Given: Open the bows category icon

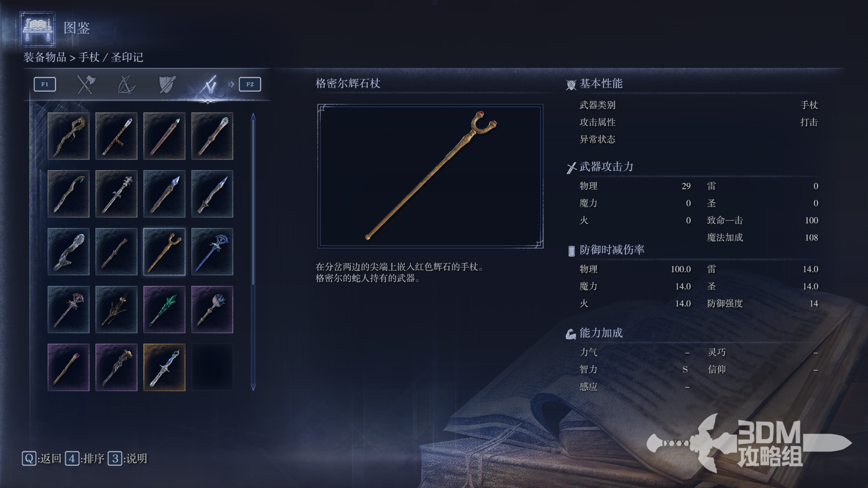Looking at the screenshot, I should click(126, 84).
